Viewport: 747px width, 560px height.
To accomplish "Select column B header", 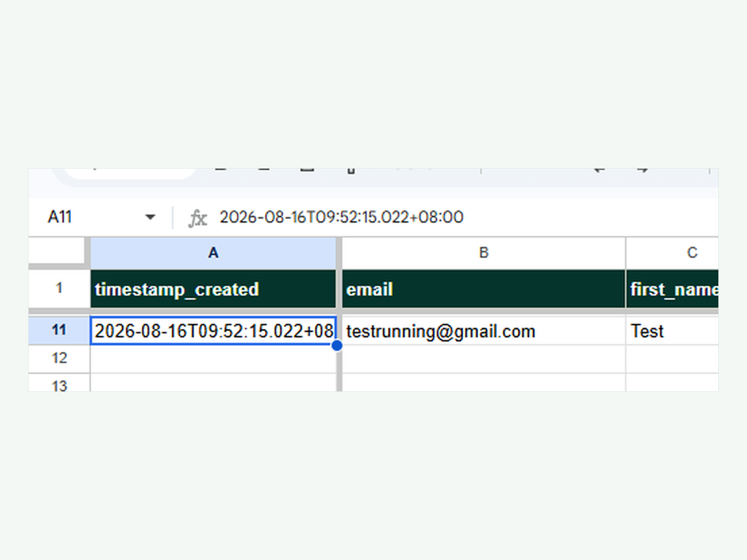I will pyautogui.click(x=484, y=253).
